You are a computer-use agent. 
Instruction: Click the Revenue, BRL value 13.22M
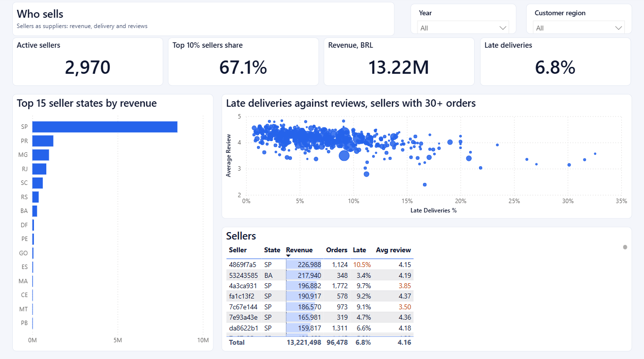click(x=399, y=67)
